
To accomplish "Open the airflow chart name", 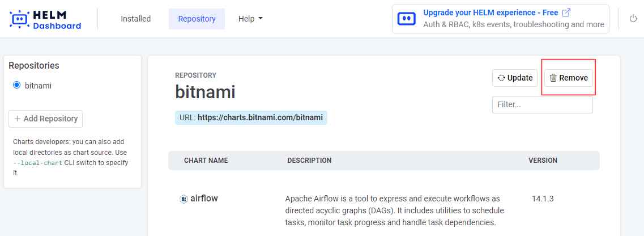I will [x=204, y=199].
